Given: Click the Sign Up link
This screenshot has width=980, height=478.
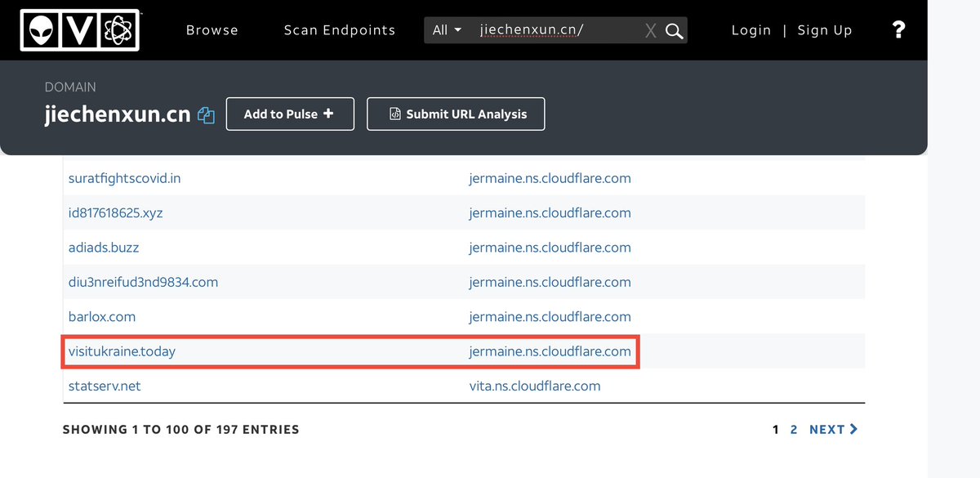Looking at the screenshot, I should tap(824, 30).
